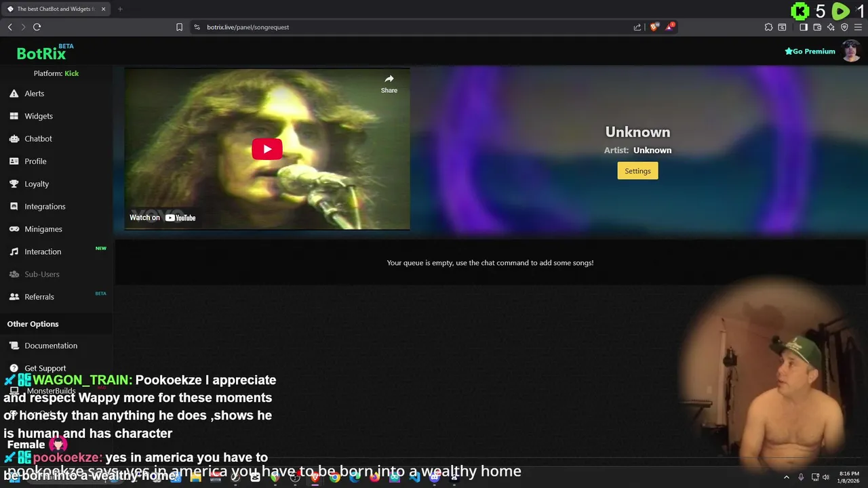This screenshot has width=868, height=488.
Task: Open the Brave Wallet icon
Action: 817,27
